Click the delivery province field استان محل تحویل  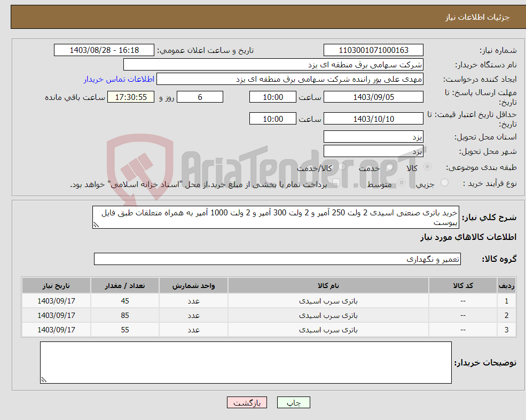[x=373, y=137]
